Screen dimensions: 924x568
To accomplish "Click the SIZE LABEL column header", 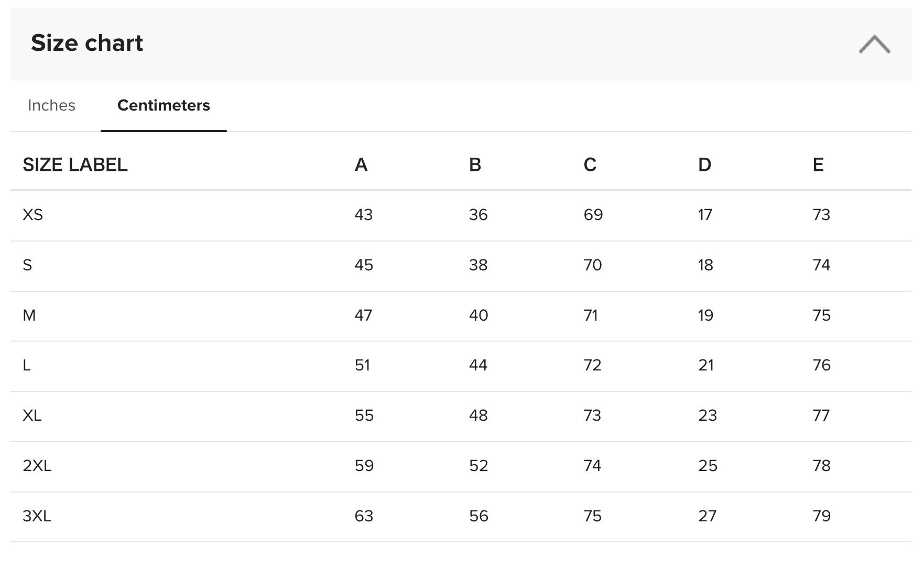I will pos(75,165).
